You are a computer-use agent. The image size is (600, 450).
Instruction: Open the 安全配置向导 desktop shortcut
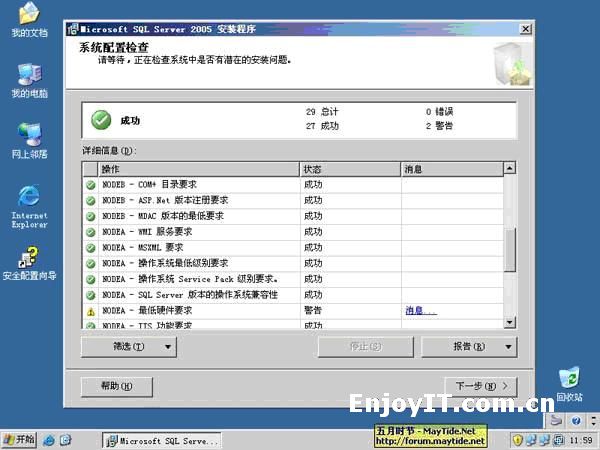[29, 263]
